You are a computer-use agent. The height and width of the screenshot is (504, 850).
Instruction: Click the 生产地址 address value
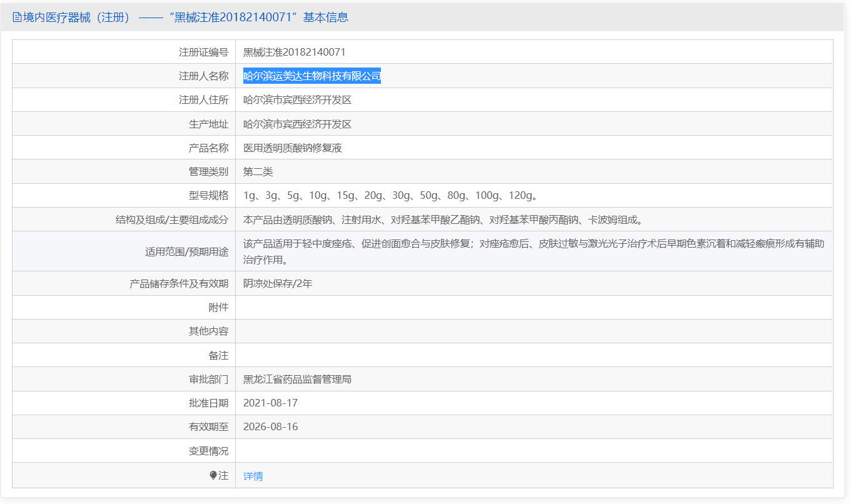298,124
